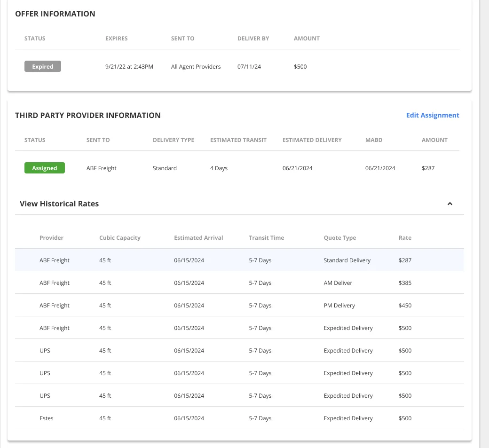
Task: Click the DELIVER BY column header
Action: [253, 39]
